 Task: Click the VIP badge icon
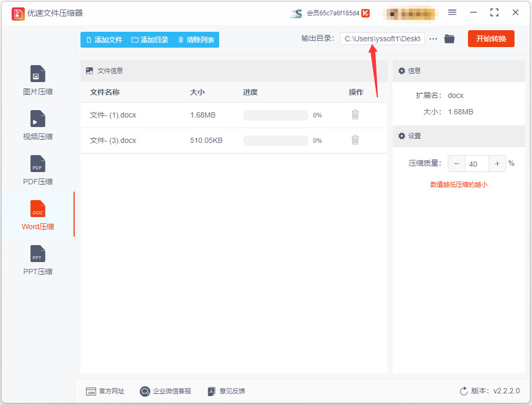point(365,13)
